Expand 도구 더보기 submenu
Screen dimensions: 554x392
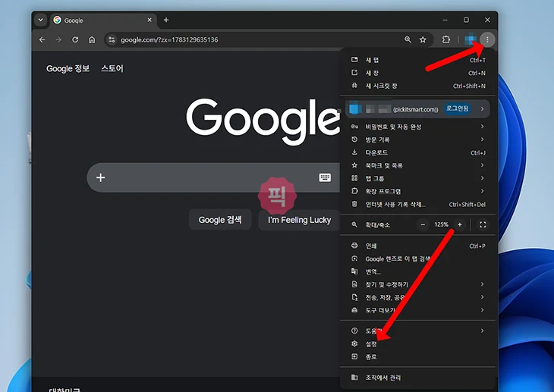(418, 310)
